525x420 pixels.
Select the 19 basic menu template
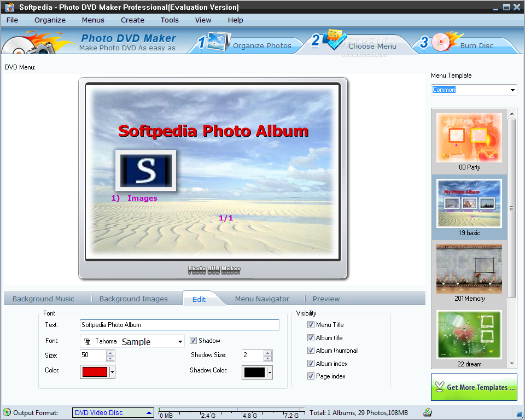[469, 207]
